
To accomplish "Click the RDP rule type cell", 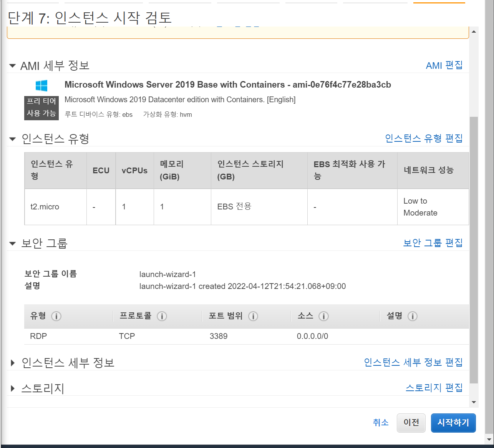I will (38, 336).
